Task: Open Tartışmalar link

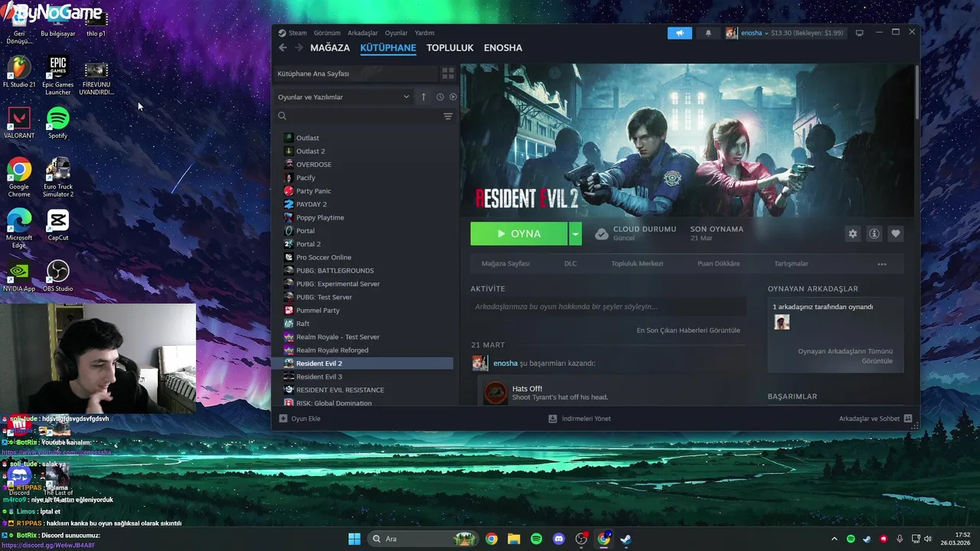Action: click(791, 264)
